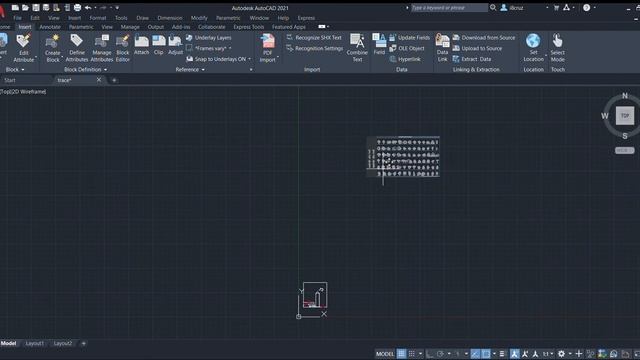Toggle object snap tracking in status bar
The height and width of the screenshot is (360, 640).
tap(475, 353)
